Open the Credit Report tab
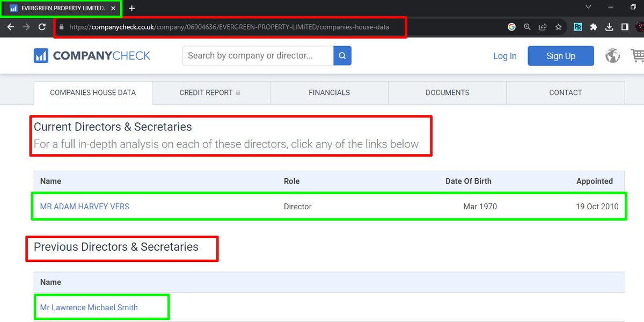The image size is (644, 322). pyautogui.click(x=211, y=93)
